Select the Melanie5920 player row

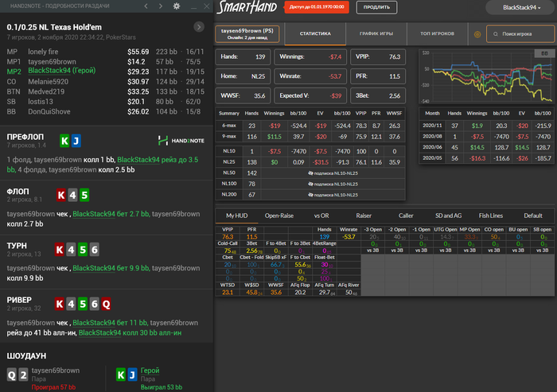tap(106, 82)
